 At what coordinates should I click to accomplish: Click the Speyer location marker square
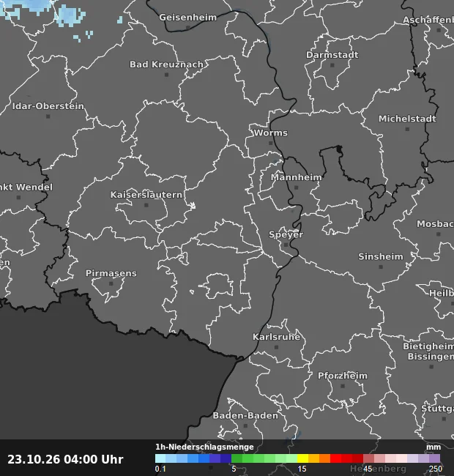point(286,245)
